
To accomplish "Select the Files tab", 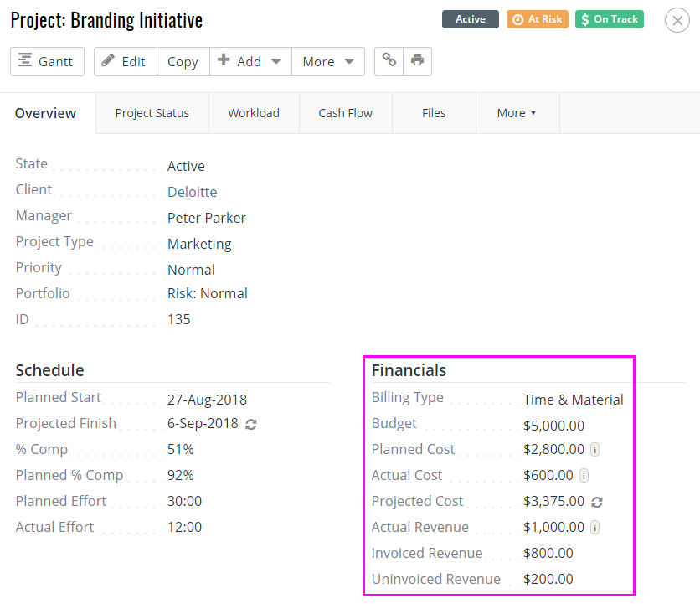I will (x=434, y=113).
